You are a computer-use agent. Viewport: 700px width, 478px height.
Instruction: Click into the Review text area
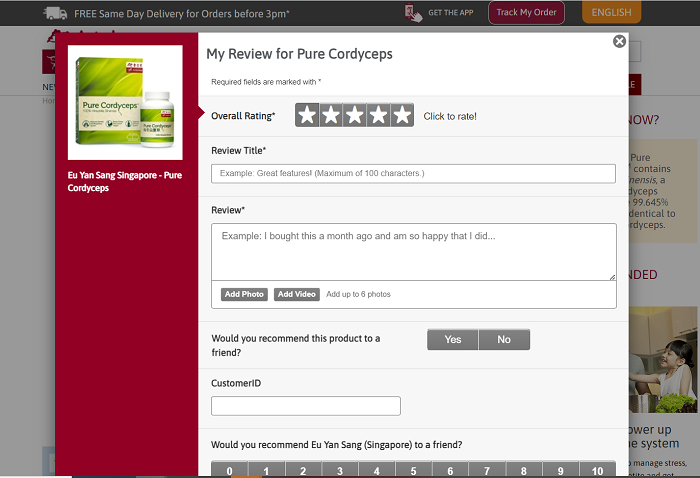[x=413, y=251]
